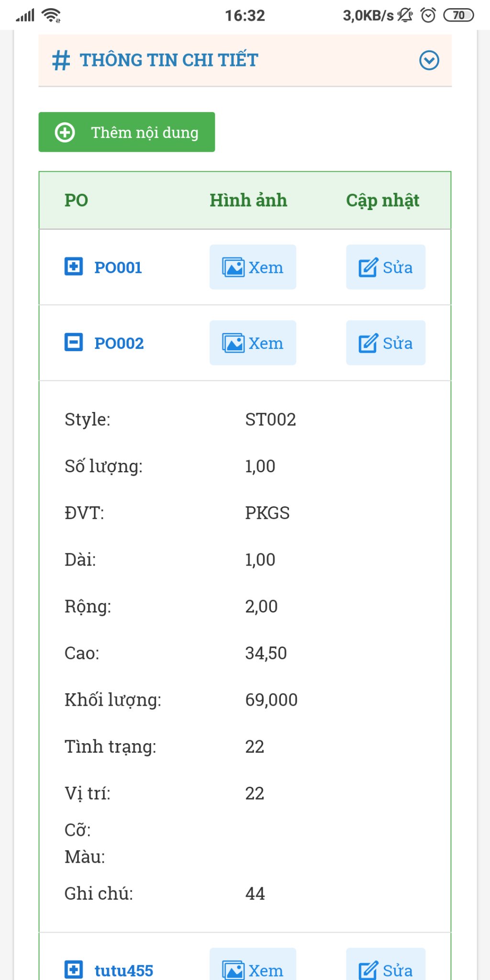Open the PO002 link
This screenshot has height=980, width=490.
pyautogui.click(x=119, y=344)
